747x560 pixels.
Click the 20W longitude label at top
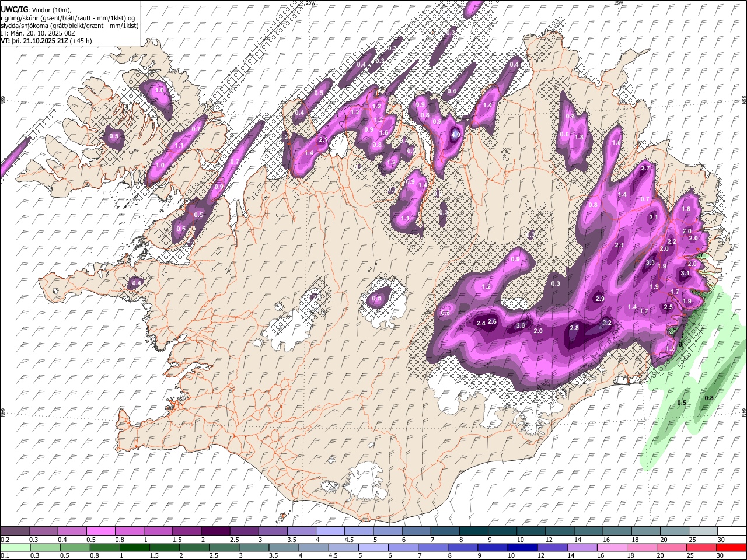[311, 3]
